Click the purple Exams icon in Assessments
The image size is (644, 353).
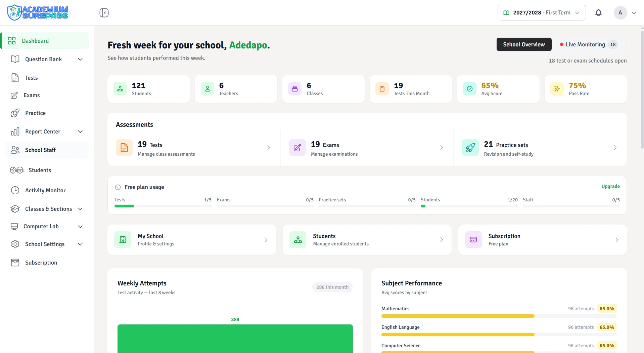(x=297, y=148)
